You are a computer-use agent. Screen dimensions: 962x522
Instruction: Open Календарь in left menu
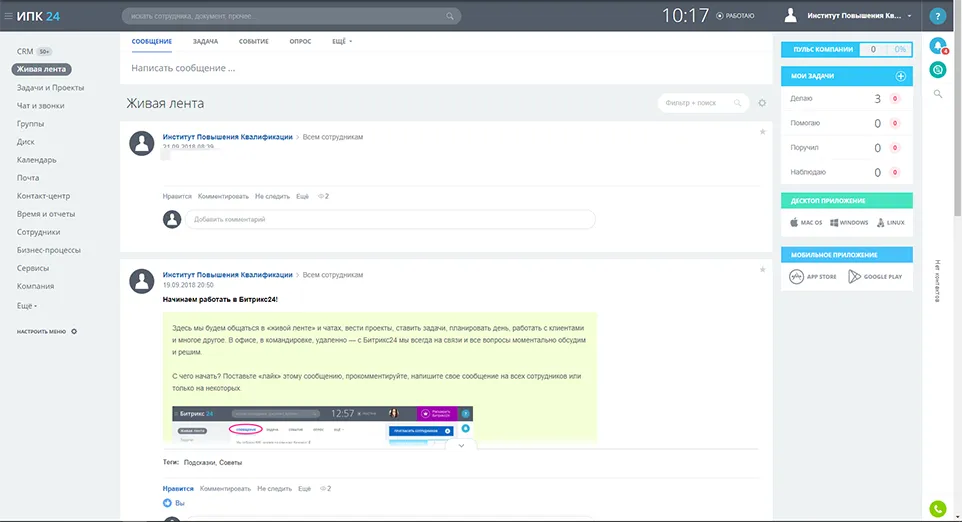(36, 159)
